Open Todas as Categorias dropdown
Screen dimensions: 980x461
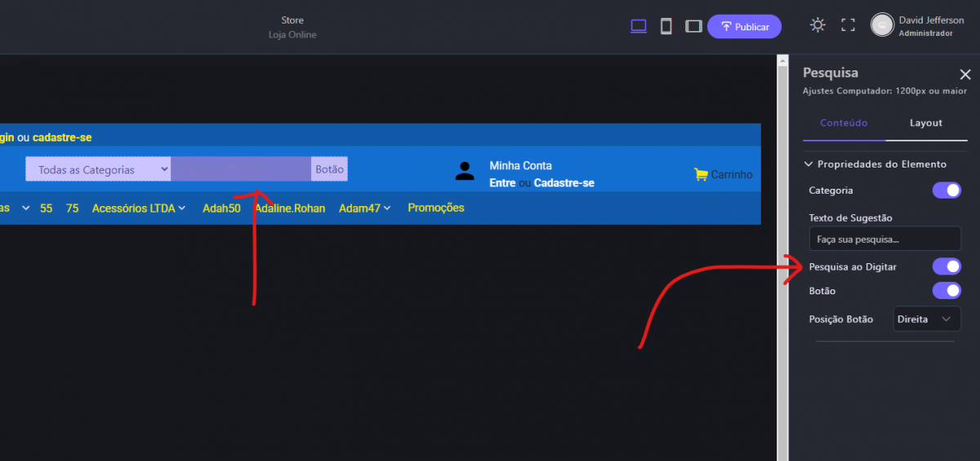pyautogui.click(x=98, y=169)
